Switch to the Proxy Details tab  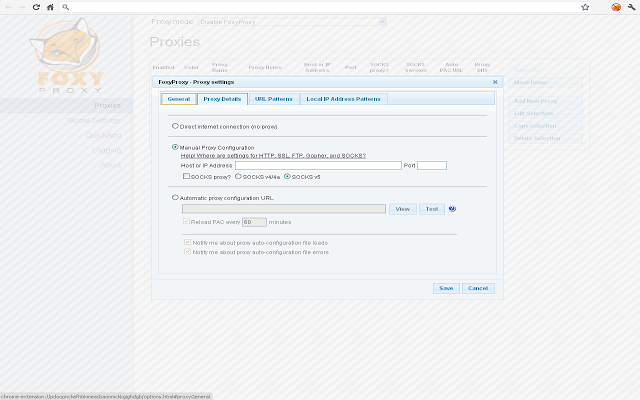(x=222, y=99)
